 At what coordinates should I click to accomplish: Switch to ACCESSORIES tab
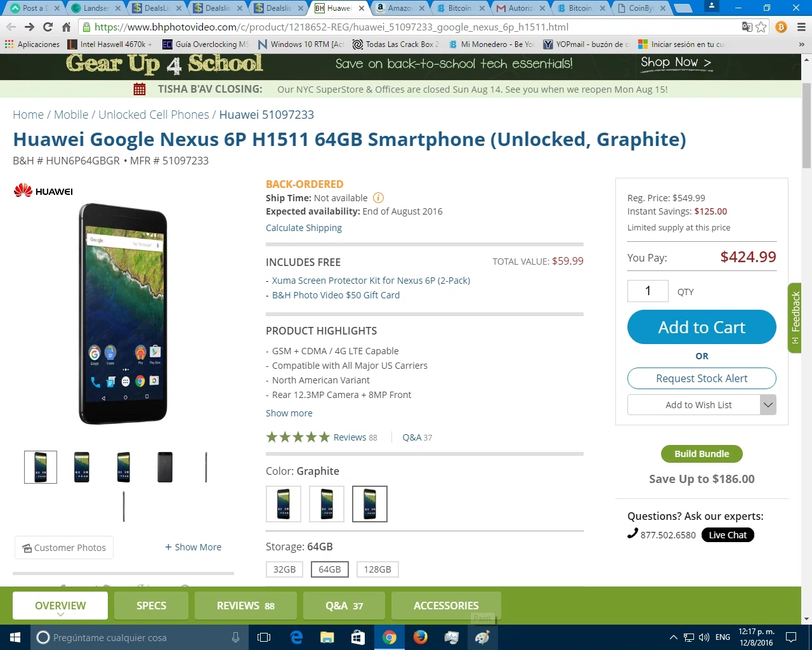446,606
